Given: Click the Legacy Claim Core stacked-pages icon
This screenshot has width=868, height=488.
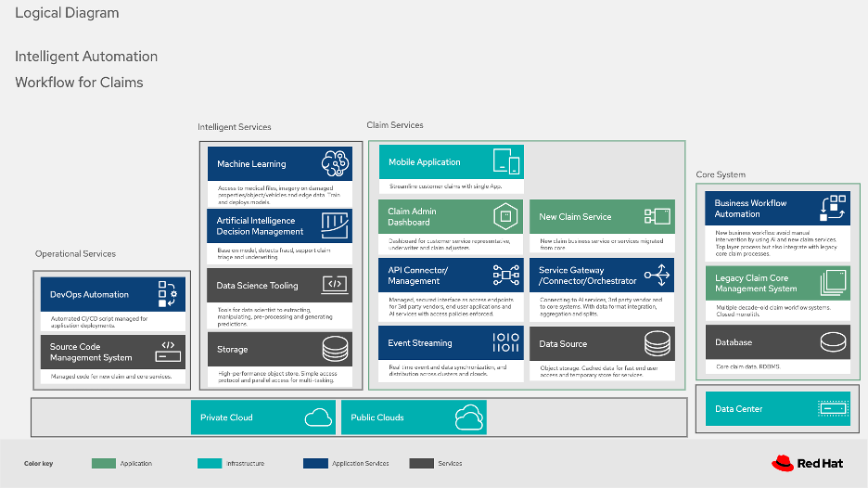Looking at the screenshot, I should point(833,282).
